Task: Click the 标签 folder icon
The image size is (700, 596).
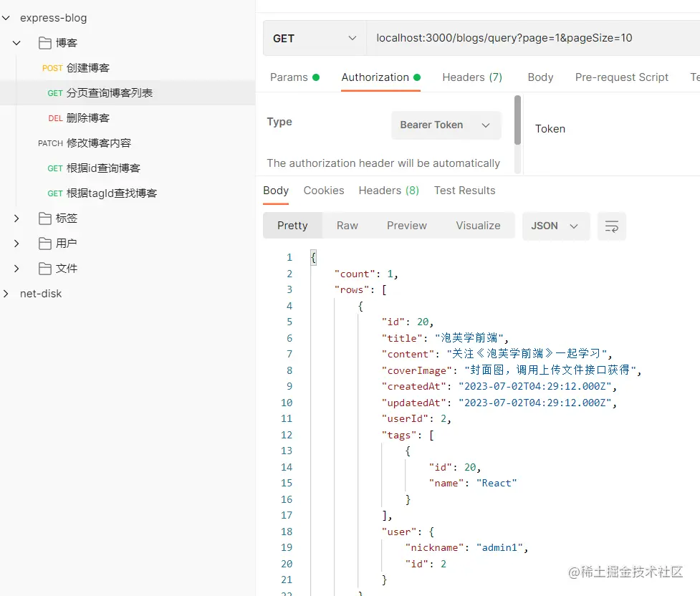Action: (44, 218)
